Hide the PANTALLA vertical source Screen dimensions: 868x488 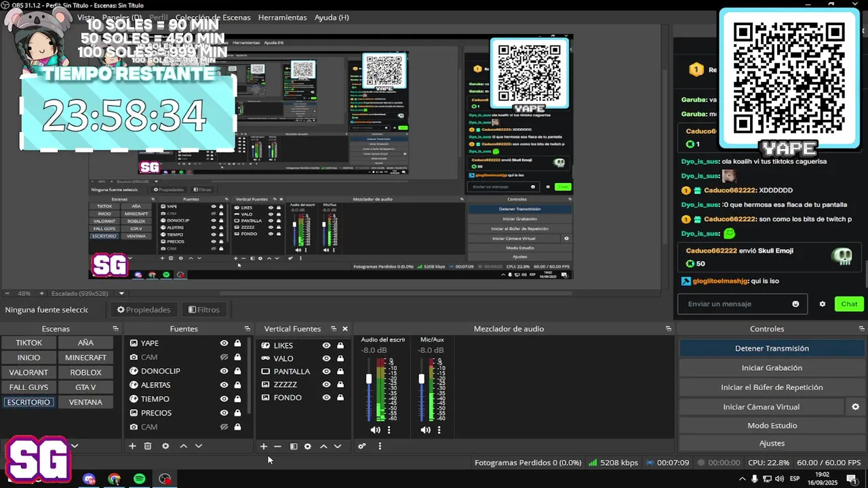326,371
